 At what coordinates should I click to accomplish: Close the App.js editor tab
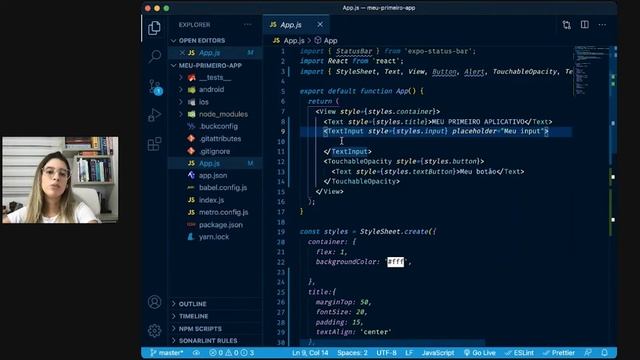click(320, 24)
